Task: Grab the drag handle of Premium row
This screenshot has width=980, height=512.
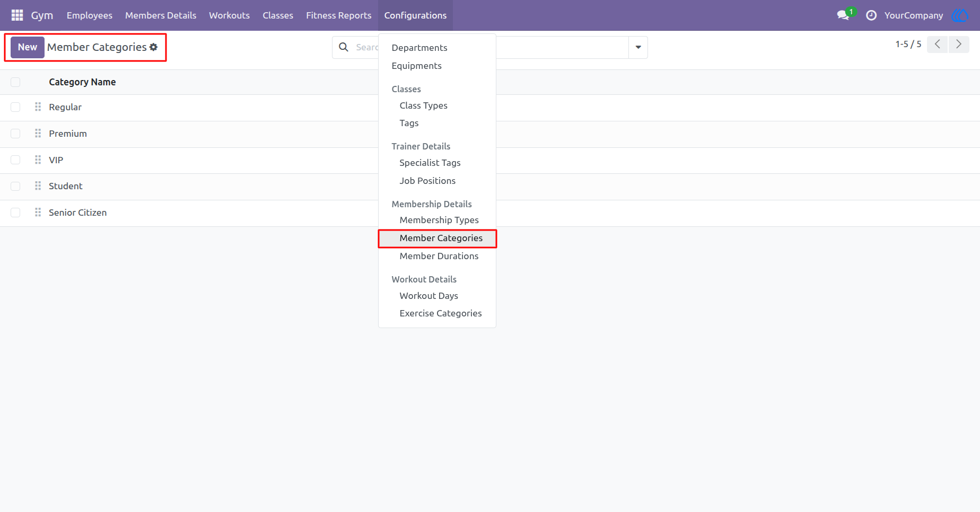Action: coord(38,134)
